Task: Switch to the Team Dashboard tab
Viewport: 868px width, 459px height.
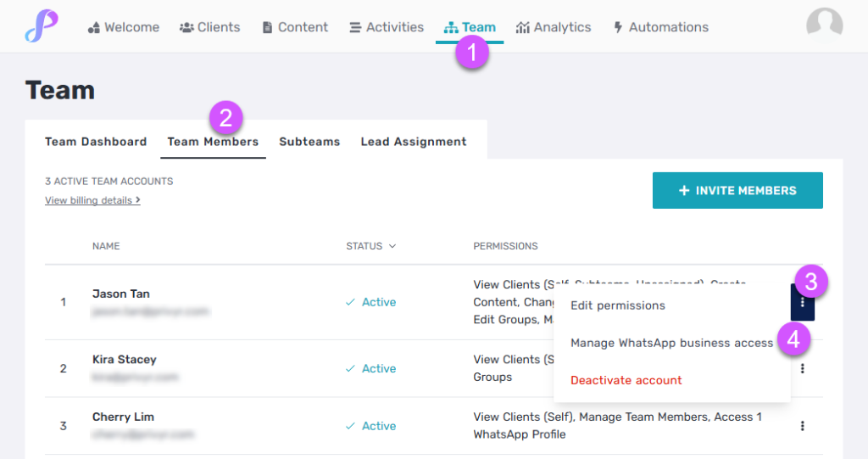Action: click(96, 142)
